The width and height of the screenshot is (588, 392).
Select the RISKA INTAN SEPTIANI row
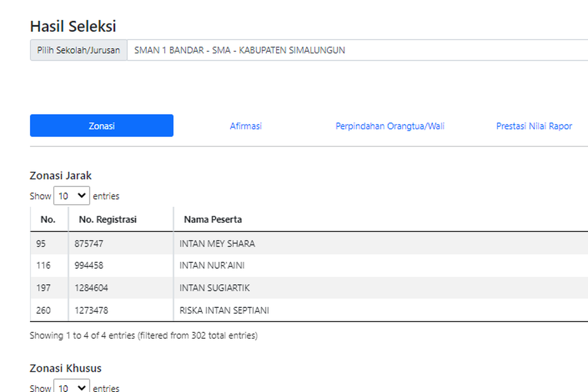224,310
